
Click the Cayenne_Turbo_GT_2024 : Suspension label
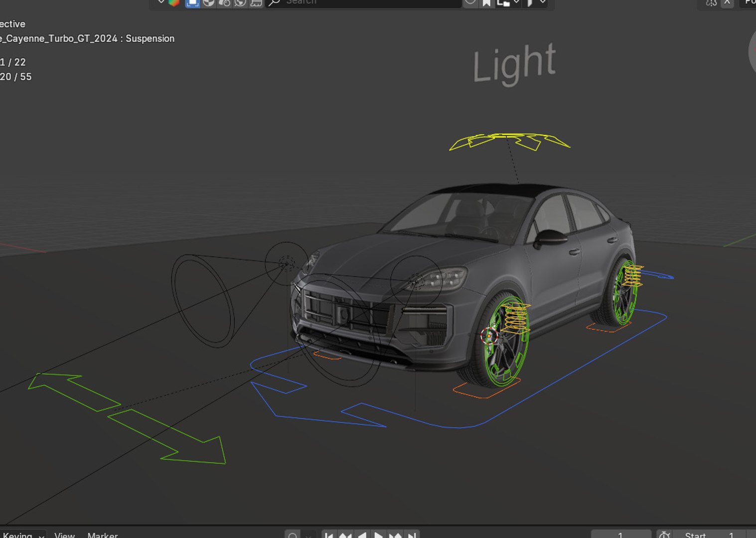pyautogui.click(x=87, y=38)
